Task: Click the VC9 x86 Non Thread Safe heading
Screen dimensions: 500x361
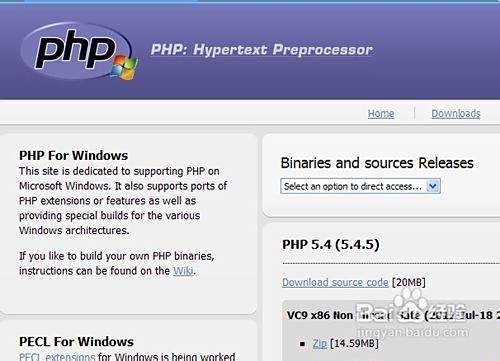Action: pyautogui.click(x=393, y=315)
